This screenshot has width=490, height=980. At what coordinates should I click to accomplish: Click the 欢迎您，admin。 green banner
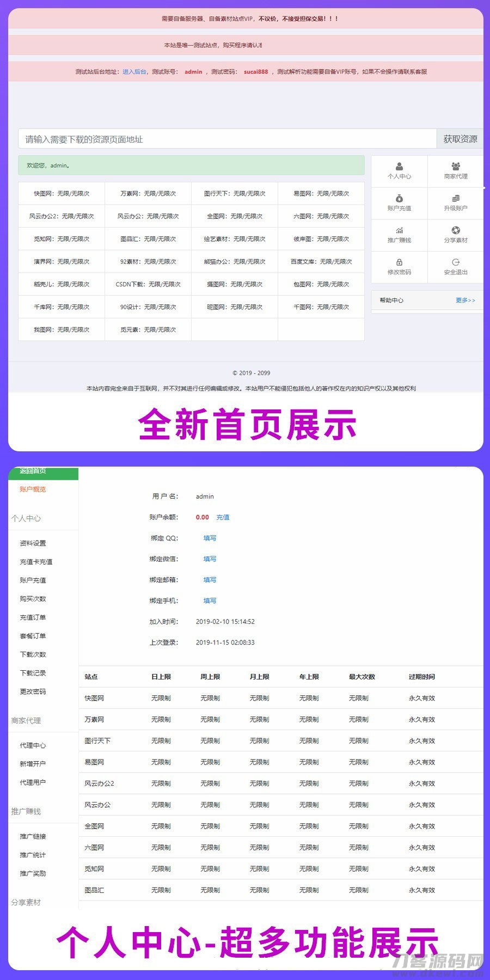pyautogui.click(x=191, y=166)
